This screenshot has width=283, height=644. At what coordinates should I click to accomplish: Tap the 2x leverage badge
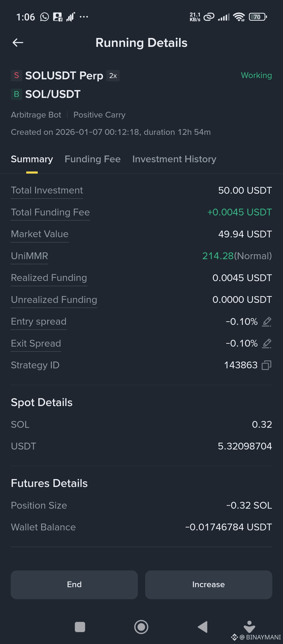click(x=113, y=76)
